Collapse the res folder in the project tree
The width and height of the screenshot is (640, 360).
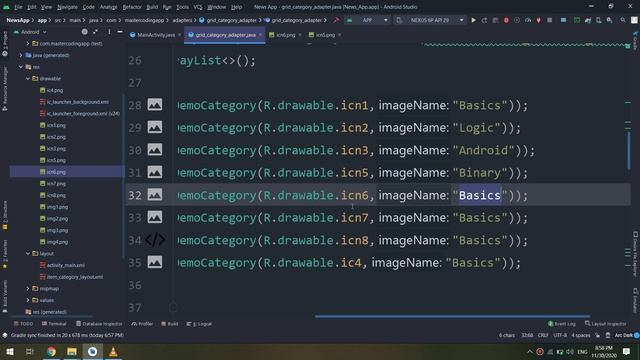21,67
